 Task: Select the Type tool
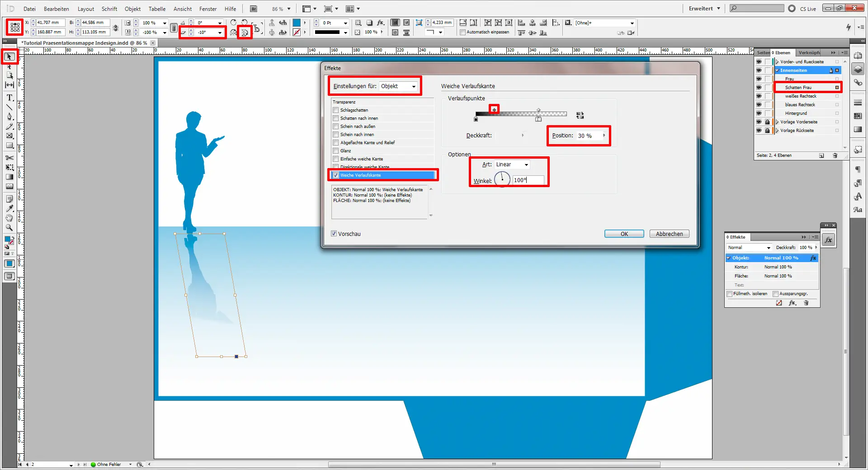coord(9,97)
